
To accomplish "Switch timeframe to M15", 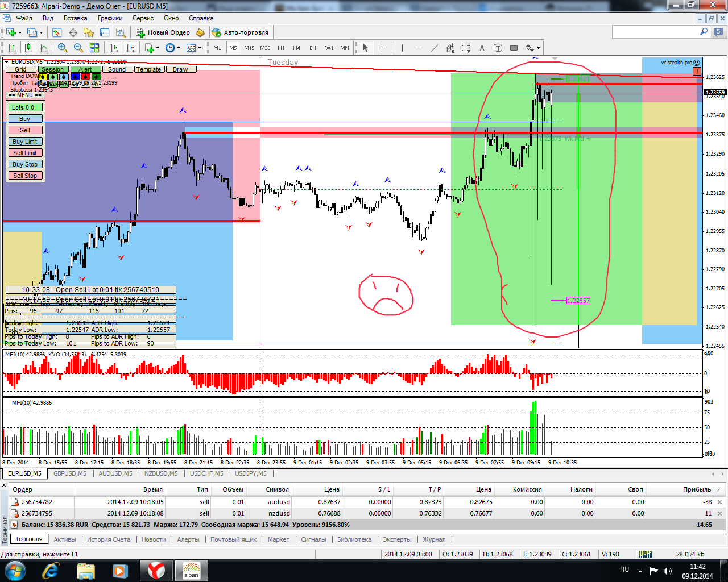I will tap(249, 48).
